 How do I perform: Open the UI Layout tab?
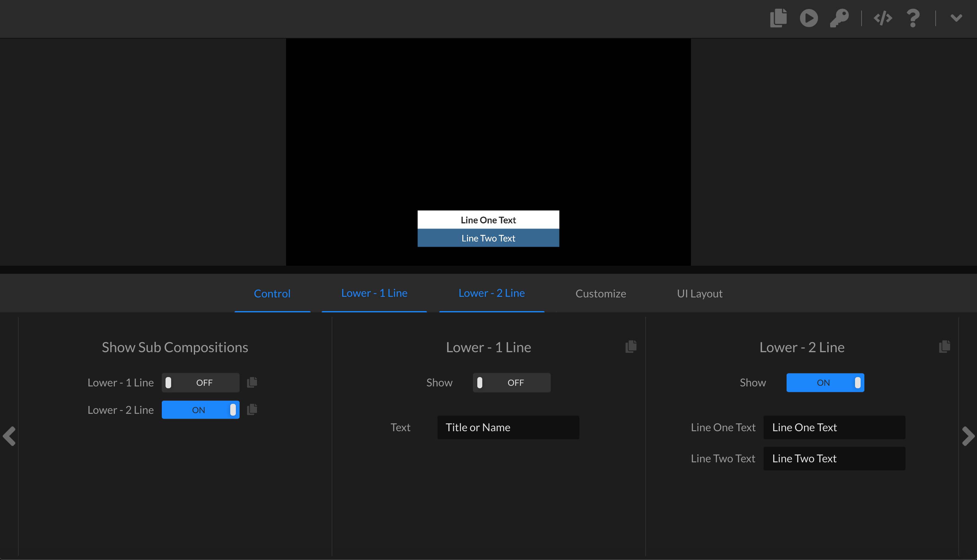point(700,293)
